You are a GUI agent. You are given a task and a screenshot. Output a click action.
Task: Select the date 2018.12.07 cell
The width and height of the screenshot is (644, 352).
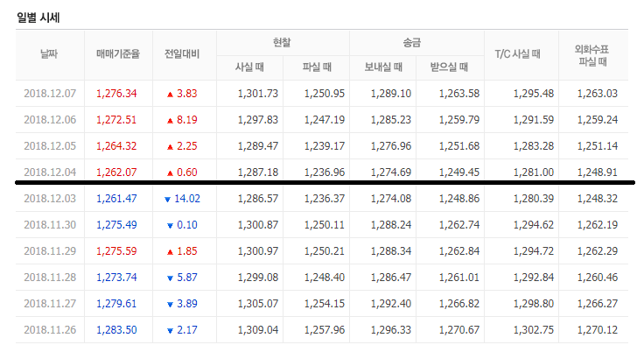[x=50, y=94]
